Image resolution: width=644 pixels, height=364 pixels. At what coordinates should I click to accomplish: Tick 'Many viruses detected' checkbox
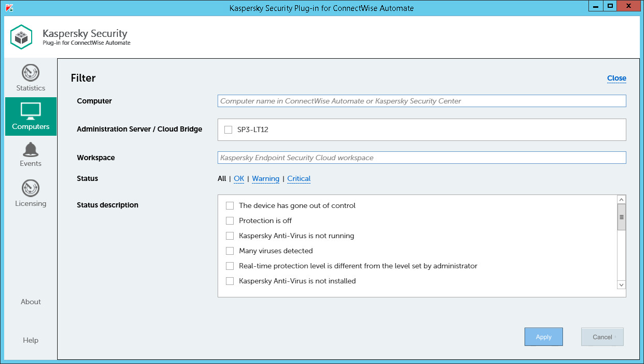click(x=230, y=251)
